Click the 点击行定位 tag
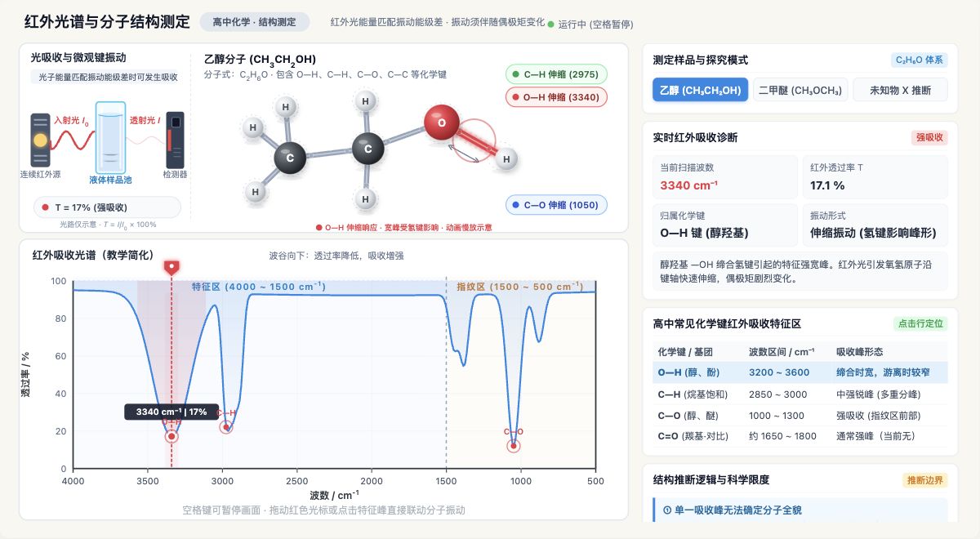Viewport: 980px width, 539px height. click(x=920, y=323)
